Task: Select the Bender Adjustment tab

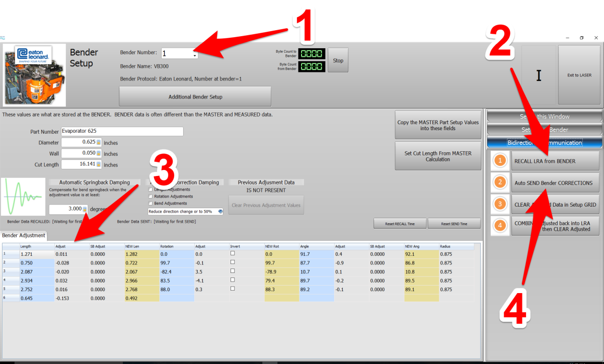Action: point(24,235)
